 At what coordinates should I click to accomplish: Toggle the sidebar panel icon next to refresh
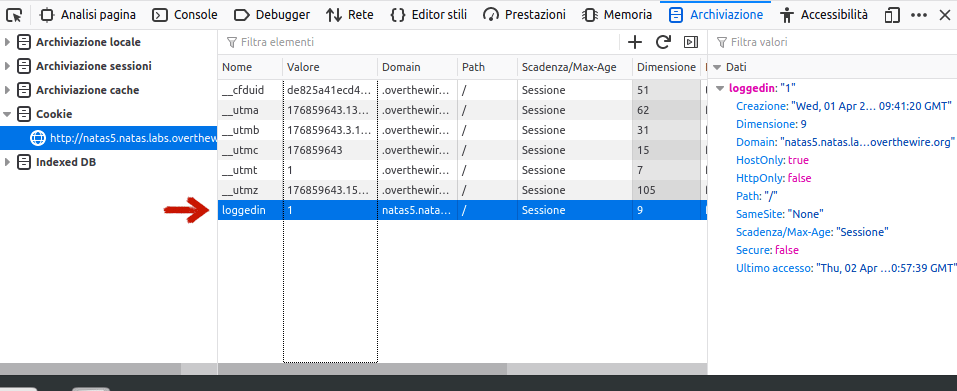point(691,42)
